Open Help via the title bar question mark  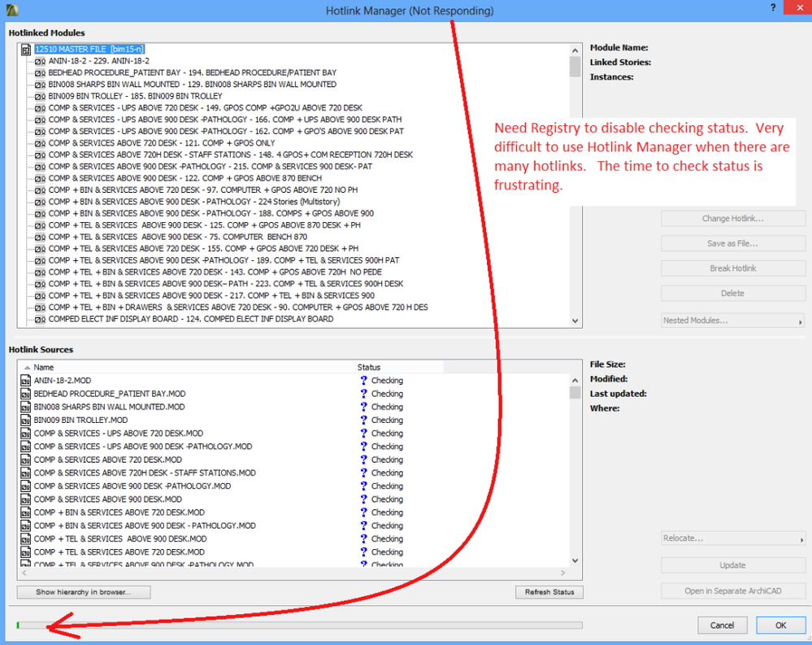[x=771, y=8]
